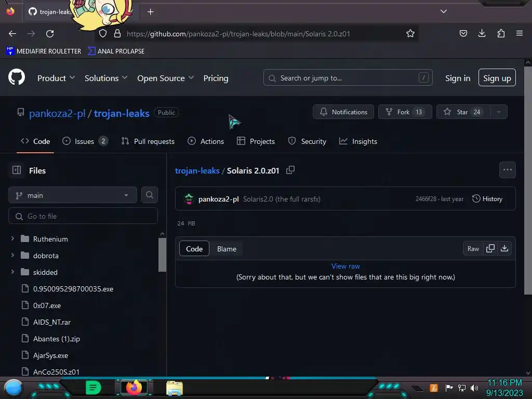Open trojan-leaks repository title link
532x399 pixels.
[122, 113]
